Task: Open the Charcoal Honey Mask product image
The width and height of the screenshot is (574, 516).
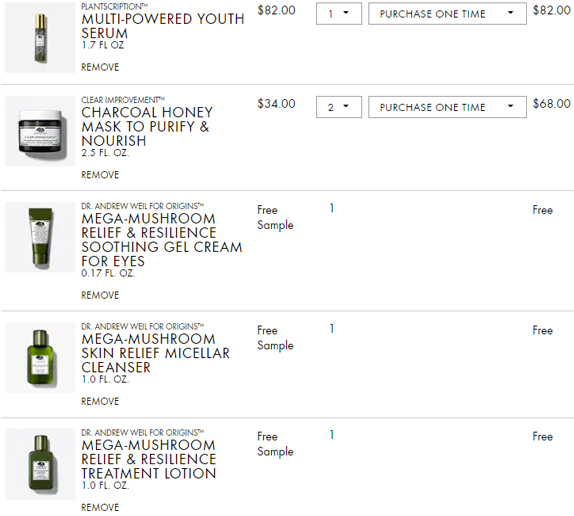Action: click(40, 131)
